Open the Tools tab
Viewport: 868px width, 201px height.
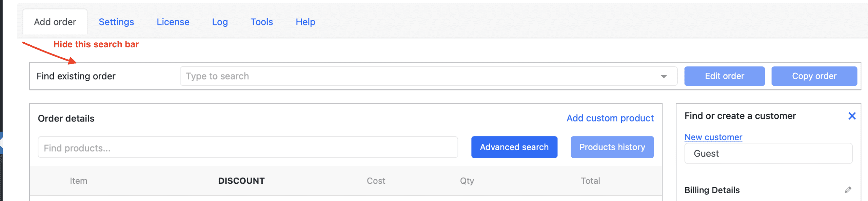pyautogui.click(x=261, y=22)
